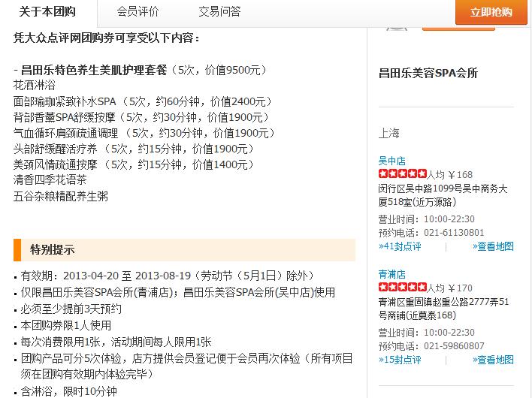Image resolution: width=532 pixels, height=398 pixels.
Task: Click the star rating icons for 青浦店
Action: click(x=403, y=288)
